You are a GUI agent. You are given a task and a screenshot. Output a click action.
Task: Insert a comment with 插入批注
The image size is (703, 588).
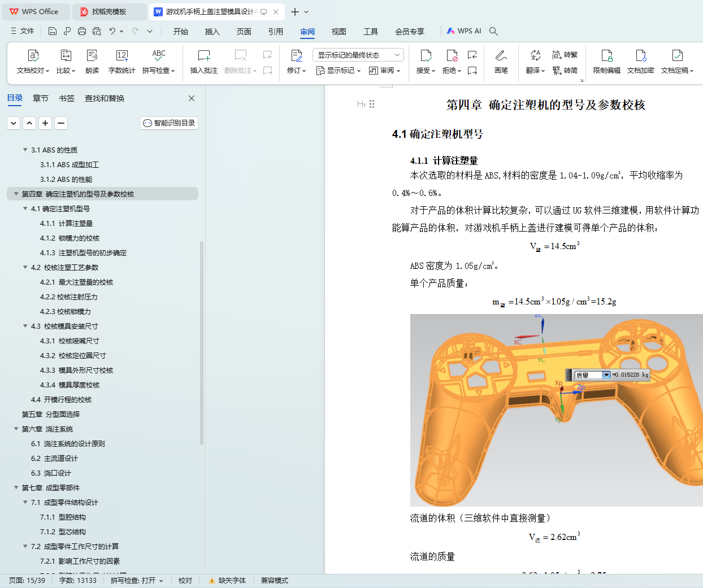(x=204, y=62)
